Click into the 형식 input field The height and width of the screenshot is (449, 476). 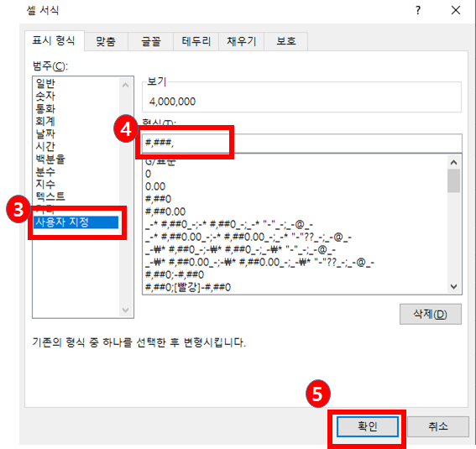pyautogui.click(x=302, y=143)
